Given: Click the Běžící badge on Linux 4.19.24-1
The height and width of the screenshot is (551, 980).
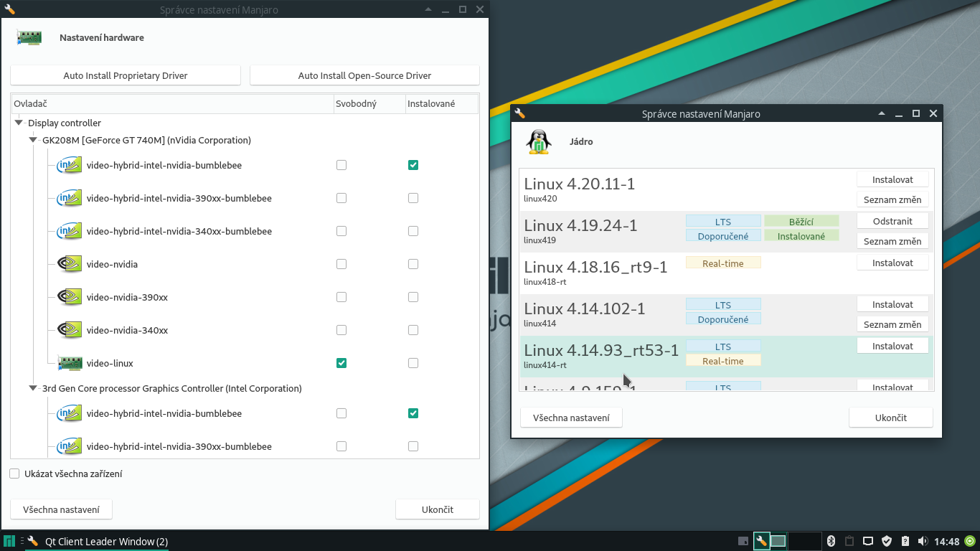Looking at the screenshot, I should (x=801, y=222).
